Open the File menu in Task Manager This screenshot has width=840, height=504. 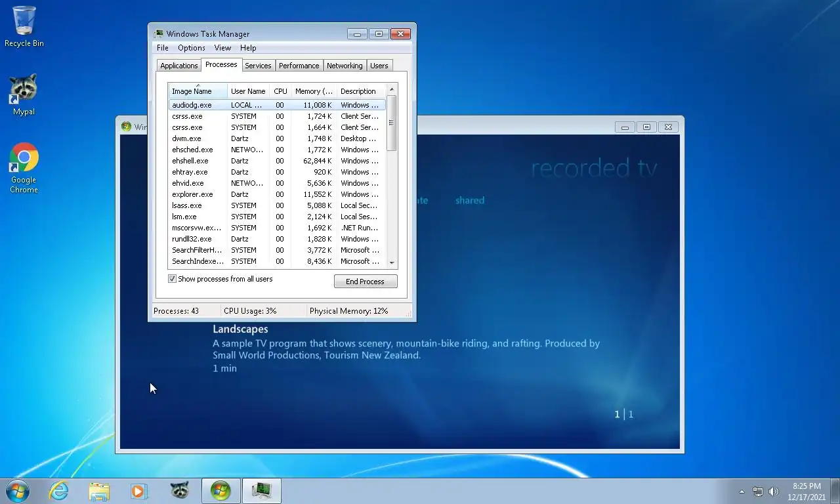162,48
